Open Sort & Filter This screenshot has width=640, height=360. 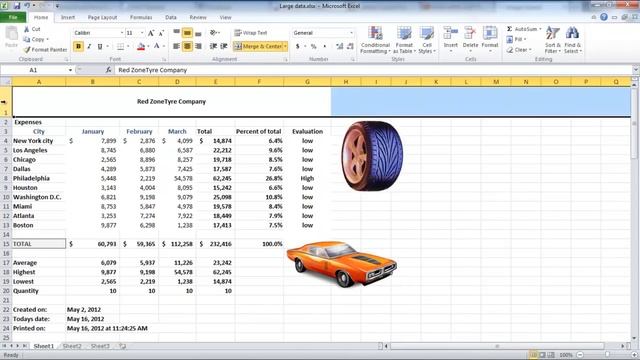tap(553, 40)
